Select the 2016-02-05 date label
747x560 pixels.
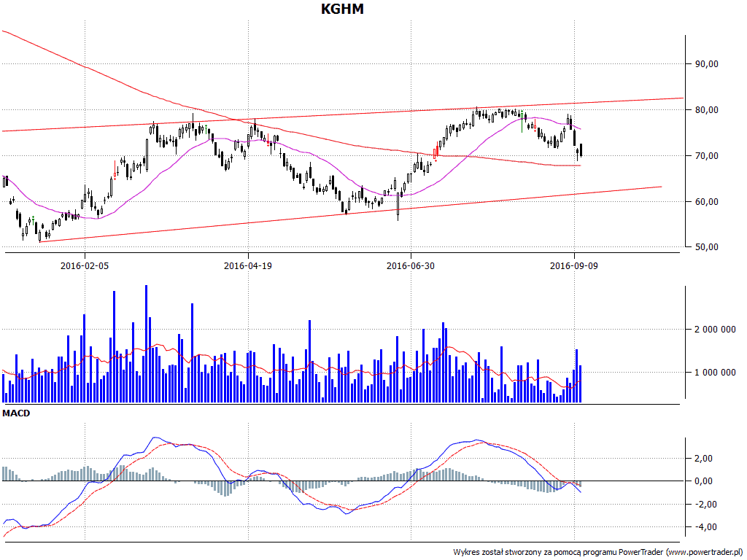point(85,266)
